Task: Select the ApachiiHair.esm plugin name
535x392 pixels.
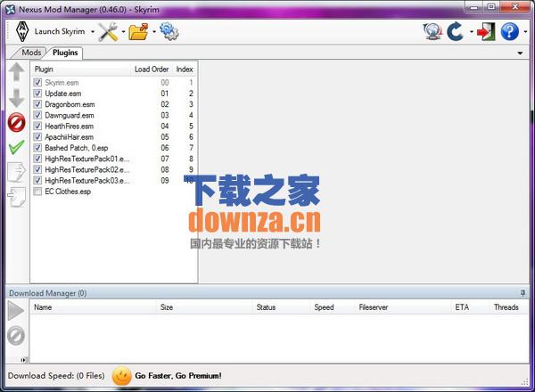Action: pyautogui.click(x=70, y=137)
